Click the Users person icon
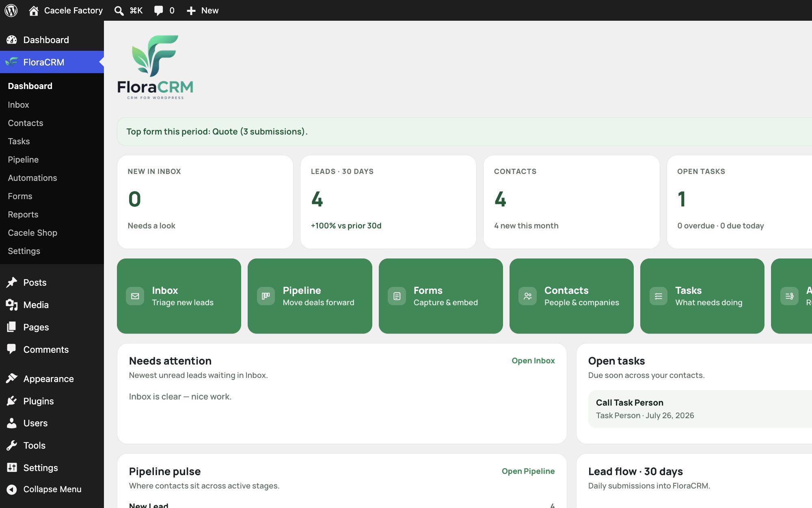This screenshot has width=812, height=508. (x=12, y=423)
